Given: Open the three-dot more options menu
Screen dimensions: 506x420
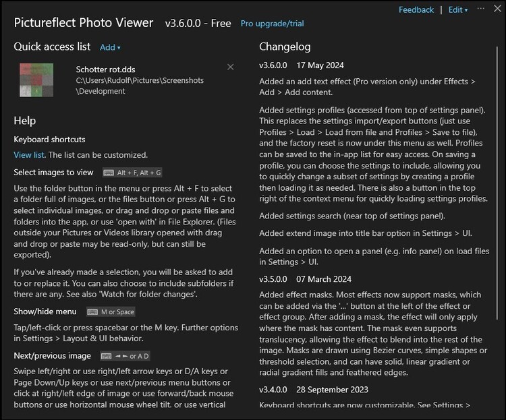Looking at the screenshot, I should (x=480, y=9).
